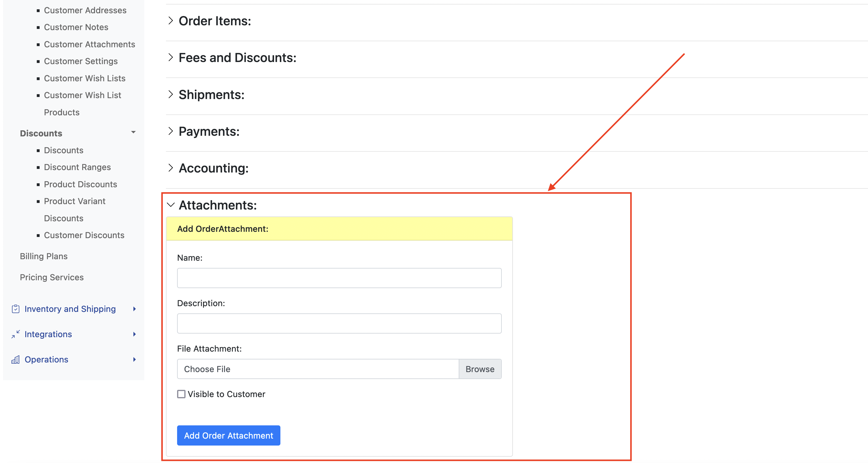Click Browse to pick a file
The width and height of the screenshot is (868, 463).
(x=480, y=369)
